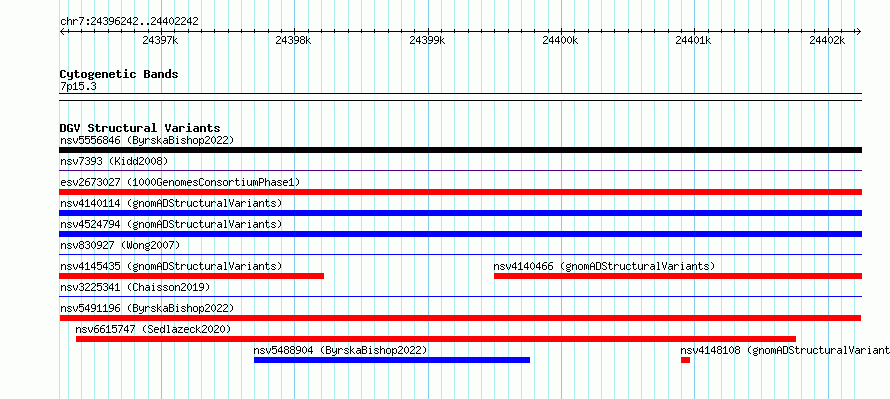This screenshot has height=399, width=890.
Task: Click the 24397k ruler tick label
Action: click(161, 40)
